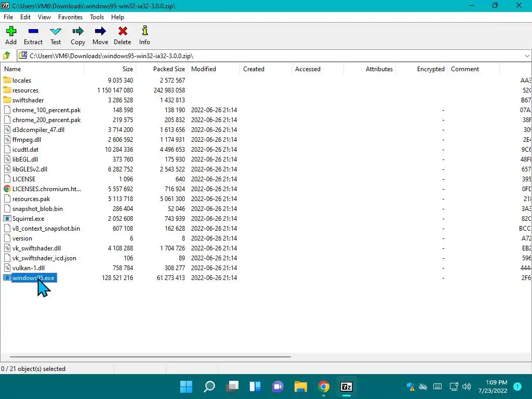Select the locales folder icon

[7, 80]
